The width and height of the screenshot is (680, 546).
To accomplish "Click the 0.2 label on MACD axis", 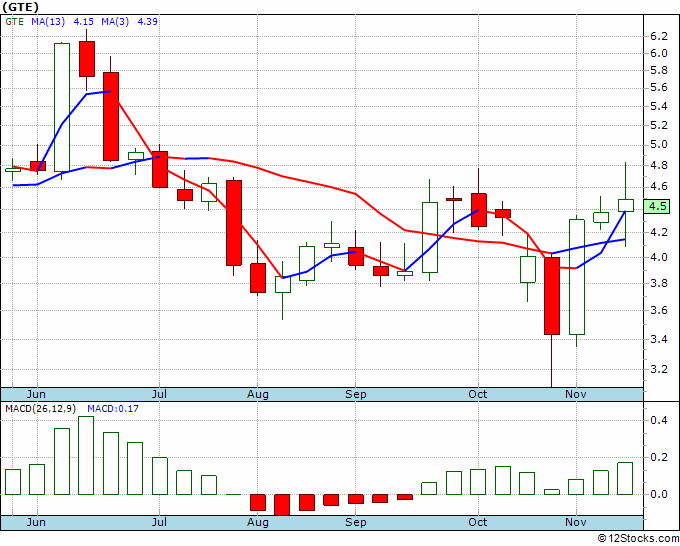I will [658, 458].
